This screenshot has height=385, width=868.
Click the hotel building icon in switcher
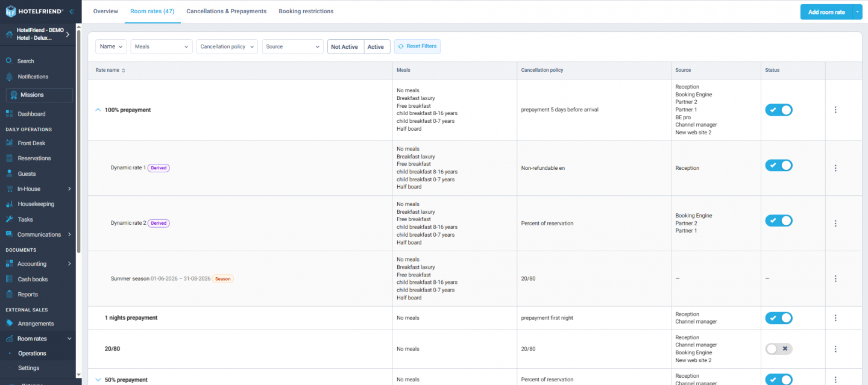9,34
